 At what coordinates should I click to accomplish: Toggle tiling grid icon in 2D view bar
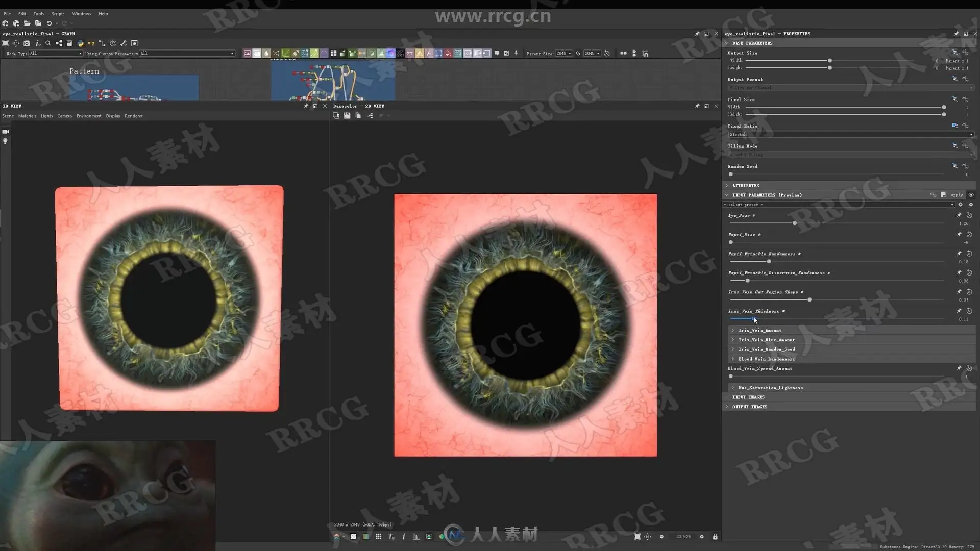(x=378, y=537)
